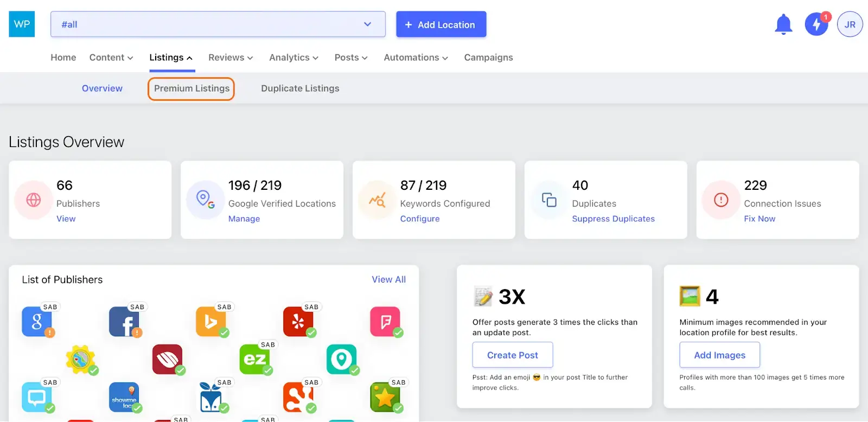Click the yellow gear map publisher icon

pos(80,359)
